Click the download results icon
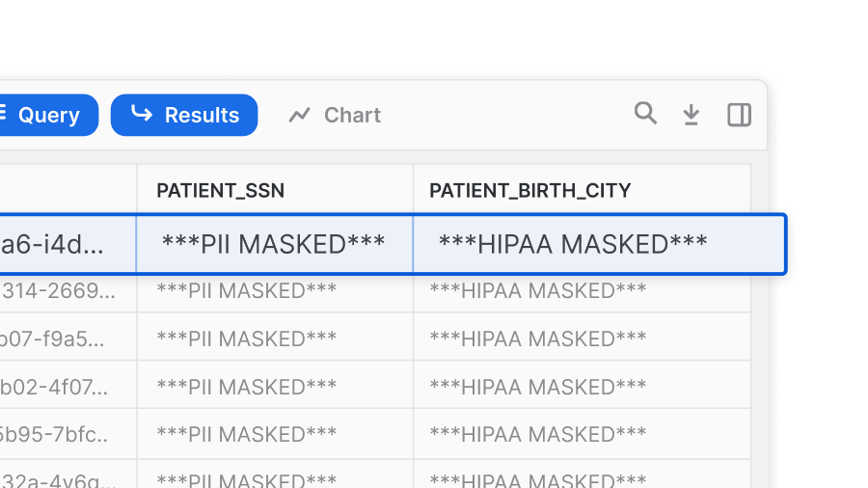Viewport: 868px width, 488px height. (692, 115)
